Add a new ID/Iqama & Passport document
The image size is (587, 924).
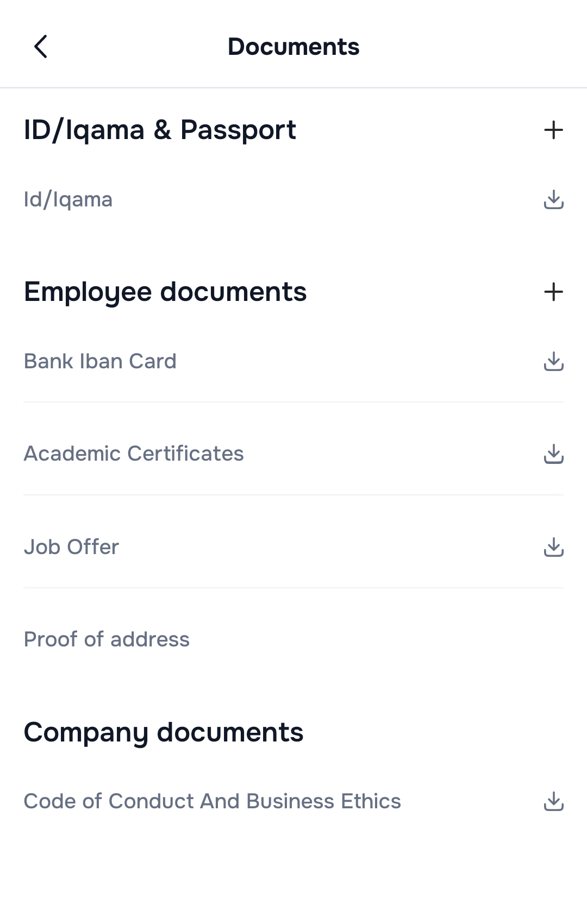pos(553,130)
